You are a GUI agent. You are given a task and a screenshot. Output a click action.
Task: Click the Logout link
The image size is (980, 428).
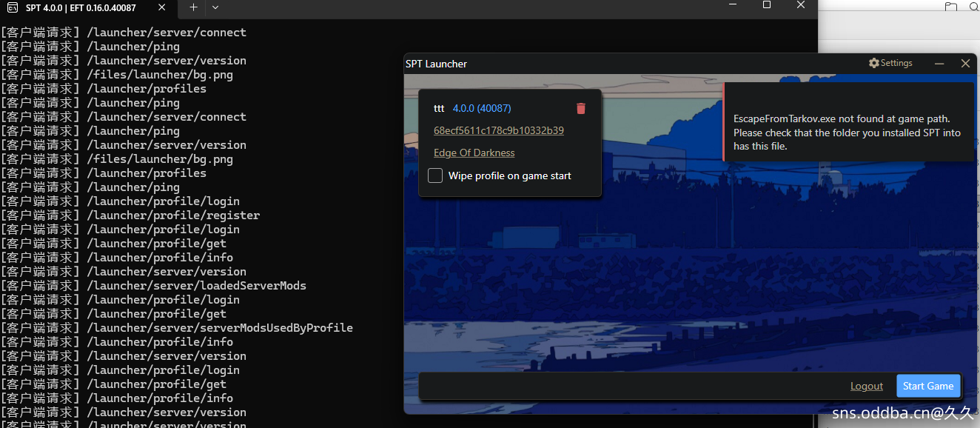coord(866,386)
